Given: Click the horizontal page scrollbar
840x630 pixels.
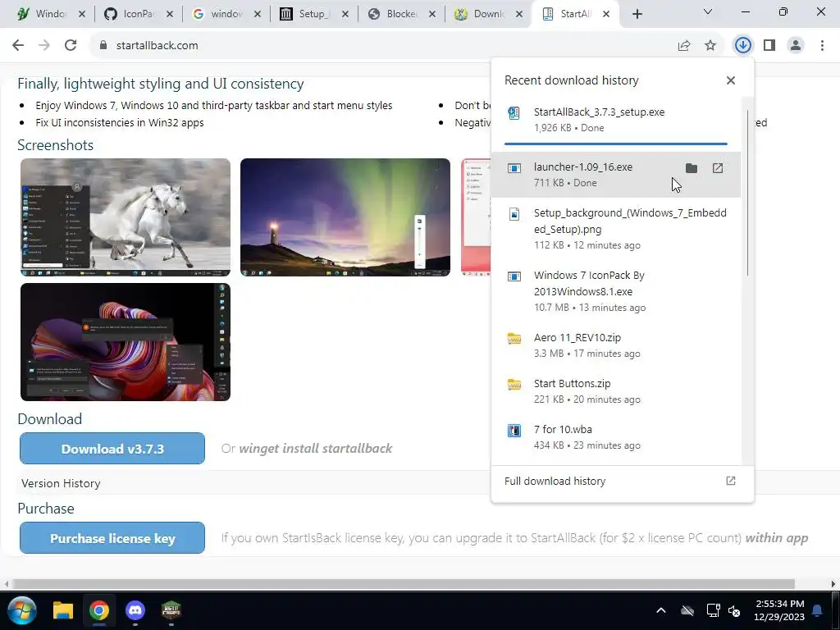Looking at the screenshot, I should (x=404, y=584).
